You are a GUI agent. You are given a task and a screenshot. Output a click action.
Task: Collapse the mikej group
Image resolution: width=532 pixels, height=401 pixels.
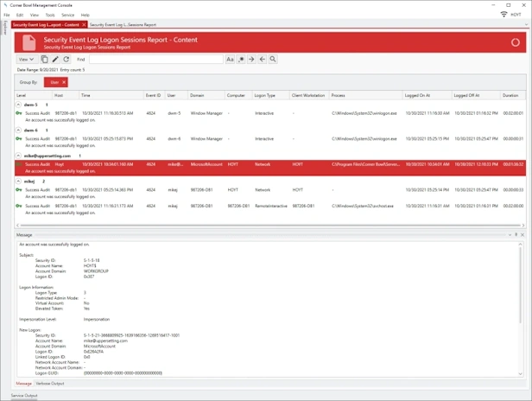pyautogui.click(x=19, y=181)
